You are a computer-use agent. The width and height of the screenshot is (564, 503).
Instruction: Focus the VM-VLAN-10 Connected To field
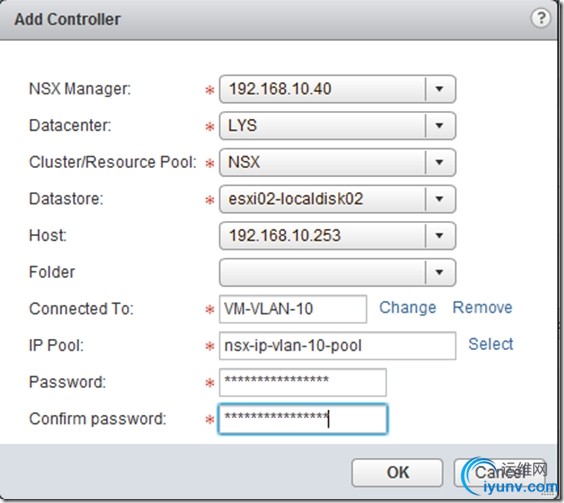293,309
